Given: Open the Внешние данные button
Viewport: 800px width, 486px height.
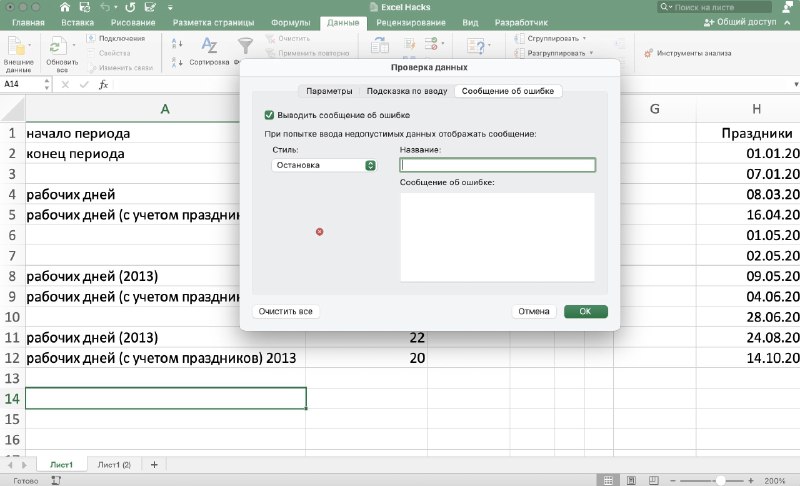Looking at the screenshot, I should [x=18, y=54].
